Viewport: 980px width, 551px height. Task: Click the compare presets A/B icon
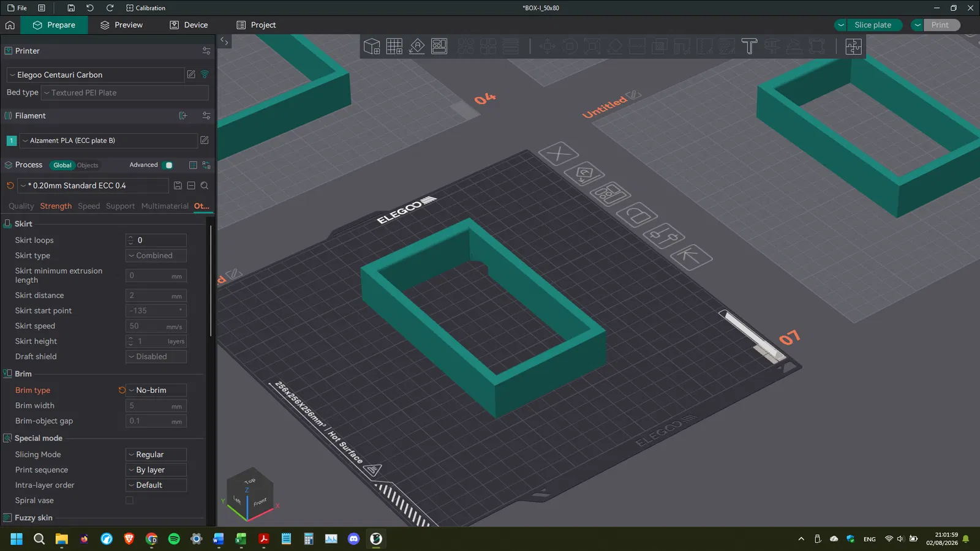click(x=206, y=165)
